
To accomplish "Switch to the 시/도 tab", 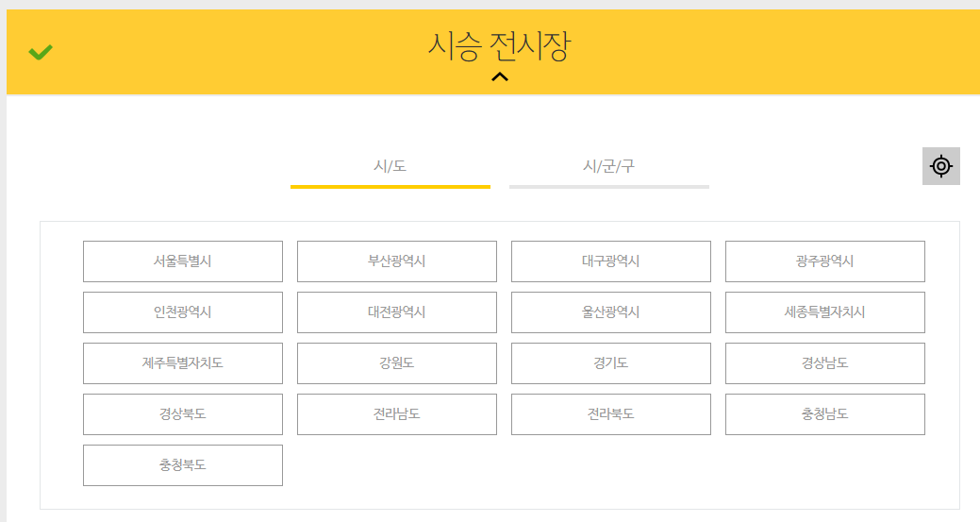I will (390, 169).
